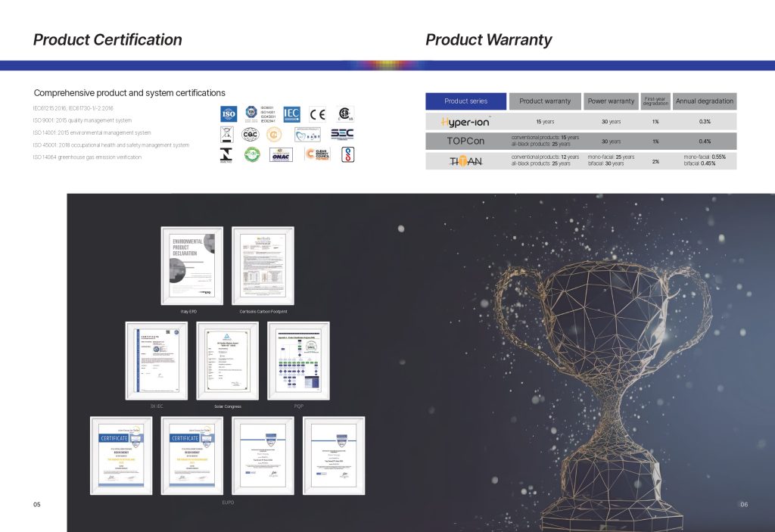Image resolution: width=775 pixels, height=532 pixels.
Task: Click Hyper-ion '0.3%' annual degradation cell
Action: pyautogui.click(x=705, y=122)
